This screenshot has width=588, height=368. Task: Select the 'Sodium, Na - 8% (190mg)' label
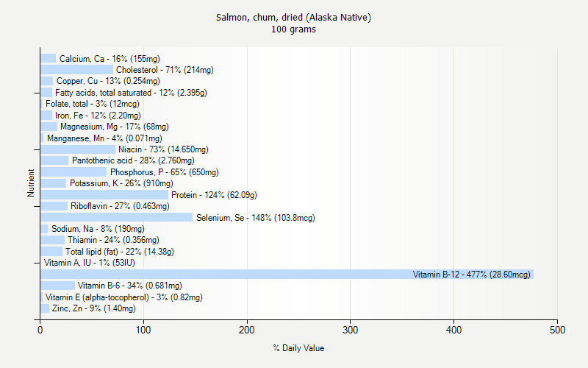click(x=98, y=229)
